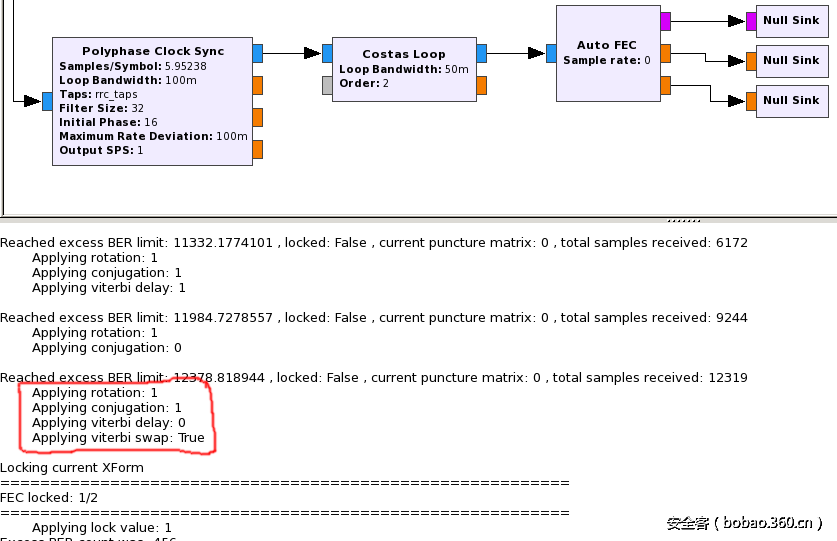Click the magenta output port on Auto FEC
Viewport: 837px width, 541px height.
[x=665, y=21]
